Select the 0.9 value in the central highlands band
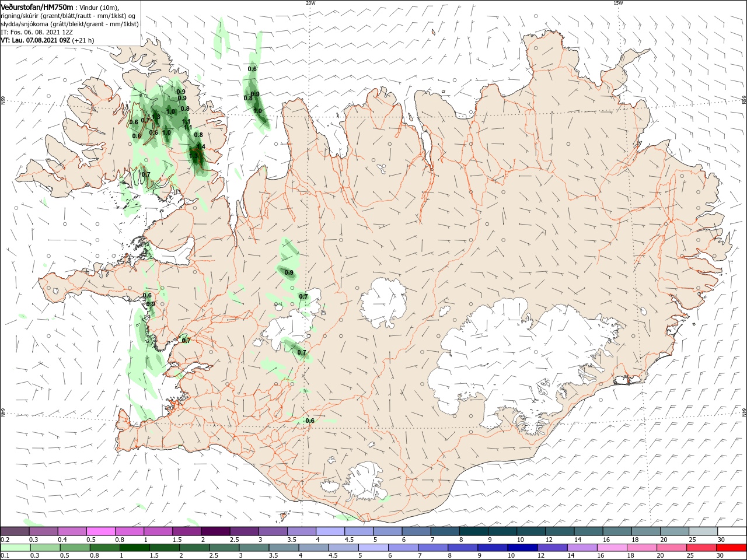 pos(289,272)
